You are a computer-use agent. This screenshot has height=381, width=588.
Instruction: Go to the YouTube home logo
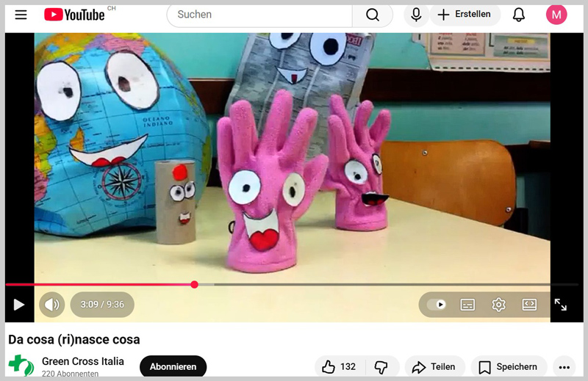coord(74,15)
